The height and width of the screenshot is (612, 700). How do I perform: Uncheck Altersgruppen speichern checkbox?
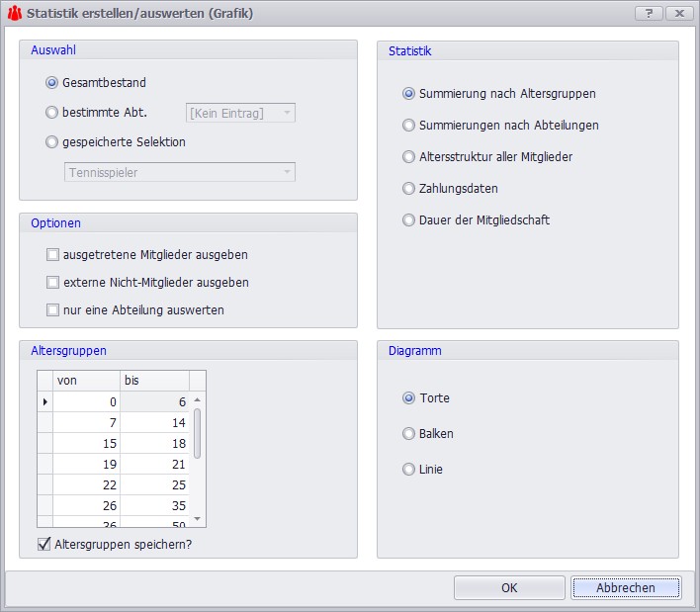coord(44,544)
